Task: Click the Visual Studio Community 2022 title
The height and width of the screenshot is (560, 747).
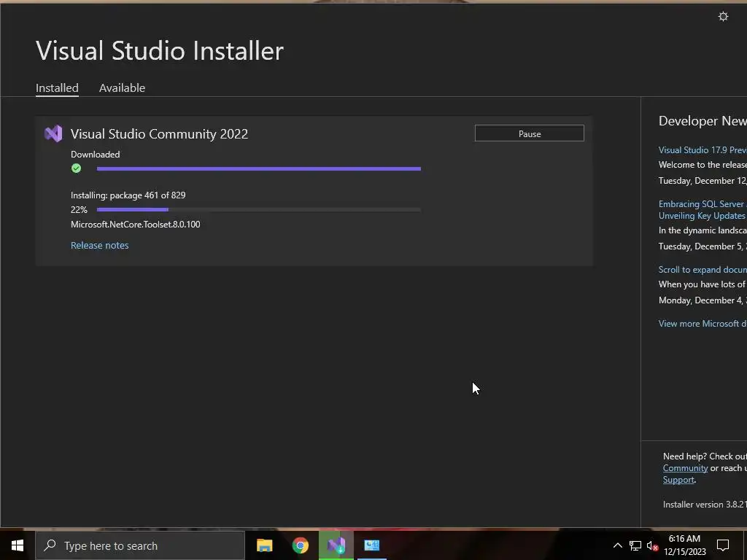Action: 159,134
